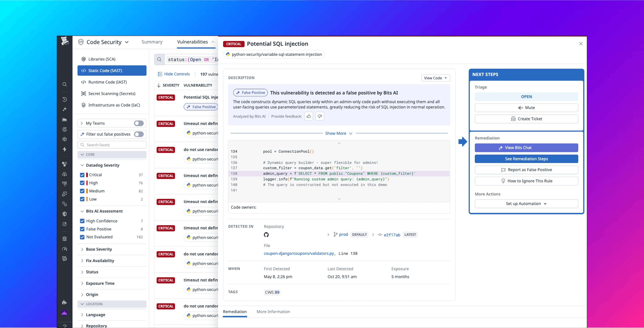This screenshot has height=328, width=644.
Task: Uncheck the Medium severity filter
Action: (x=83, y=191)
